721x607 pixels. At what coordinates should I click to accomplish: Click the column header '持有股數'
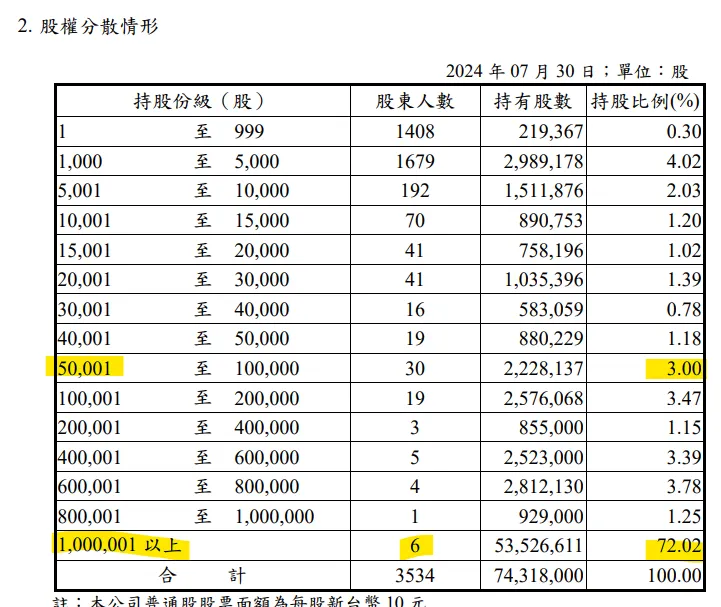click(x=533, y=101)
